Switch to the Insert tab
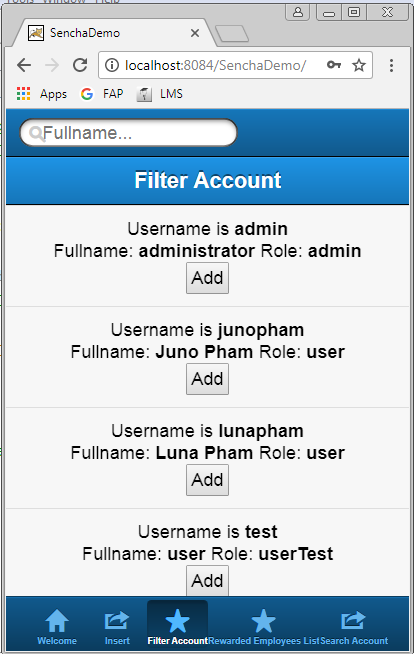Image resolution: width=414 pixels, height=654 pixels. coord(117,626)
